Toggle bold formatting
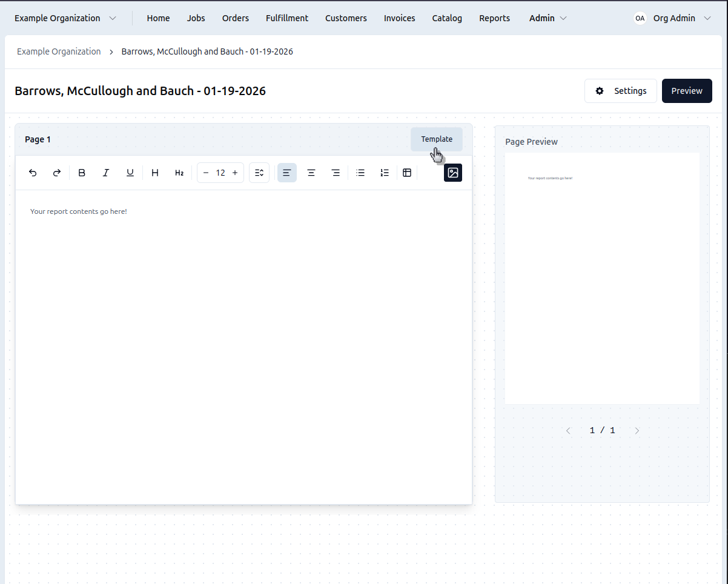 [82, 173]
